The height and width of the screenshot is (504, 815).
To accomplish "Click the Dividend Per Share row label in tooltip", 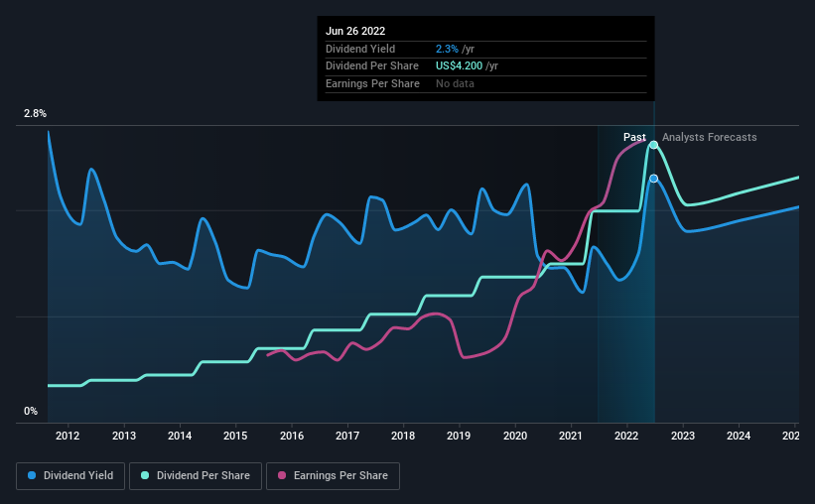I will point(372,66).
